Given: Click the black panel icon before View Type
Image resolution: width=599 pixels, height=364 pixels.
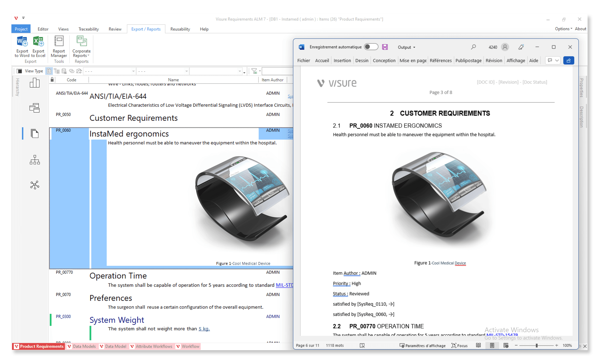Looking at the screenshot, I should (x=20, y=71).
